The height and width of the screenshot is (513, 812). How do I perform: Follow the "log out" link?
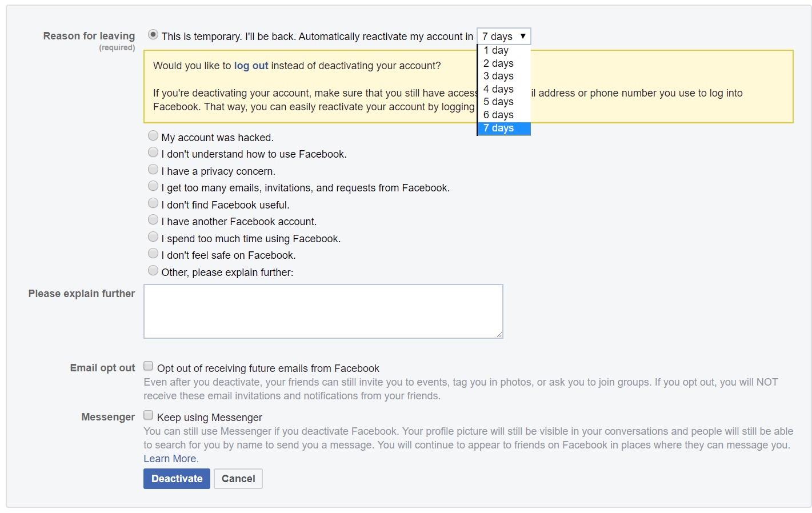tap(251, 66)
